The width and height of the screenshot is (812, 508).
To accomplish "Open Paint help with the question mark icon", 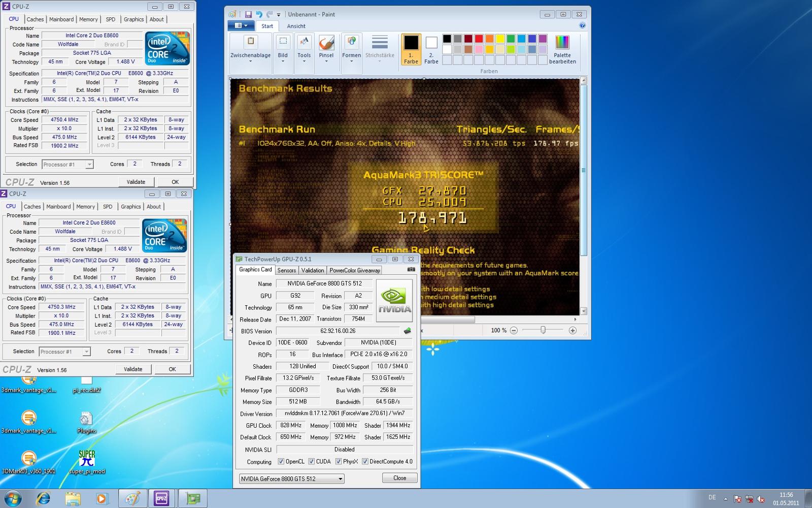I will tap(582, 25).
